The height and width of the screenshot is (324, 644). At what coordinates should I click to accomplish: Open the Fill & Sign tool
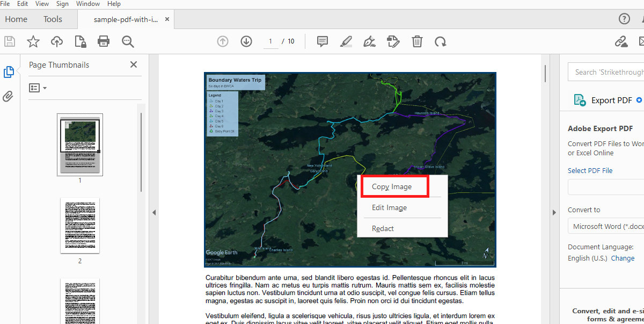(x=369, y=41)
